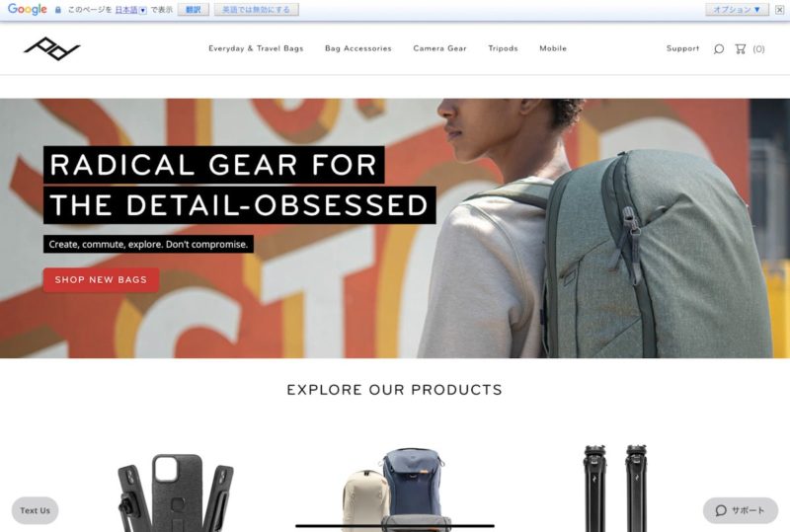Select the tripod product thumbnail
790x532 pixels.
pyautogui.click(x=614, y=488)
